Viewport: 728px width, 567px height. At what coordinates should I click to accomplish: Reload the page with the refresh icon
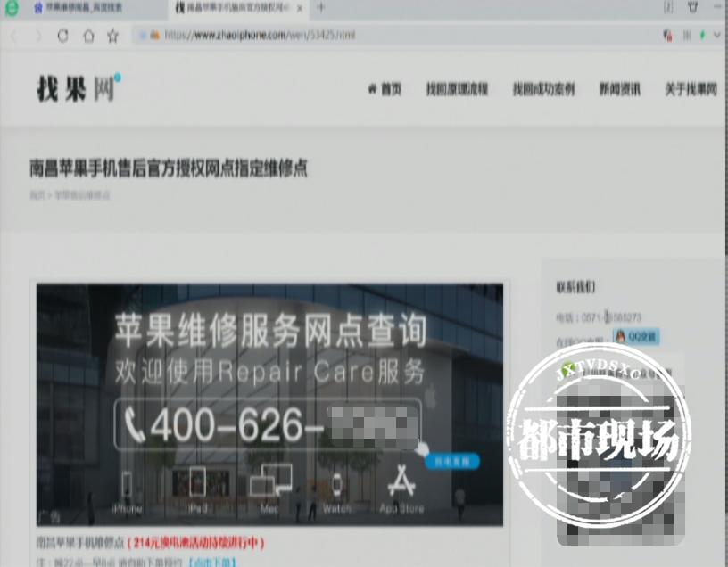click(x=62, y=36)
